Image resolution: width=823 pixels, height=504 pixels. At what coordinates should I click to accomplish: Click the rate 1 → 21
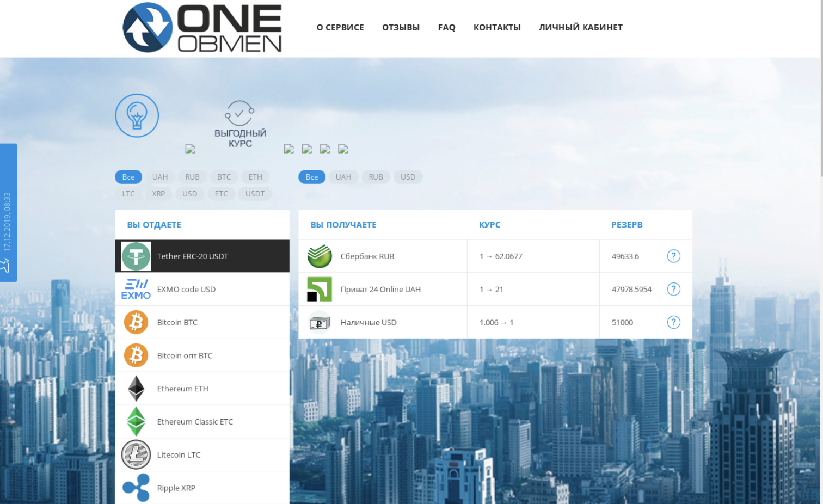[x=491, y=290]
